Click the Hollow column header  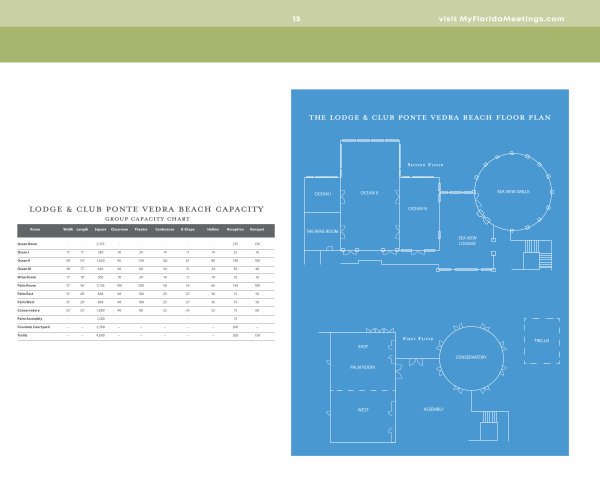[x=213, y=230]
